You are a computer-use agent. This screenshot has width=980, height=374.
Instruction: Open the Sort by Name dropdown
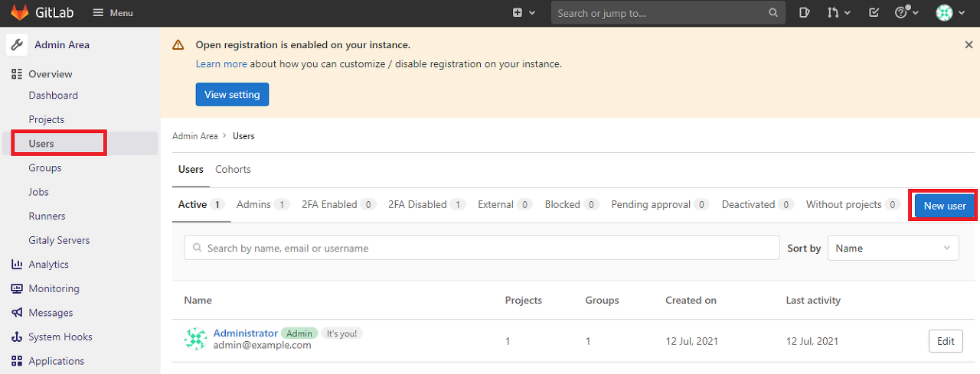893,248
